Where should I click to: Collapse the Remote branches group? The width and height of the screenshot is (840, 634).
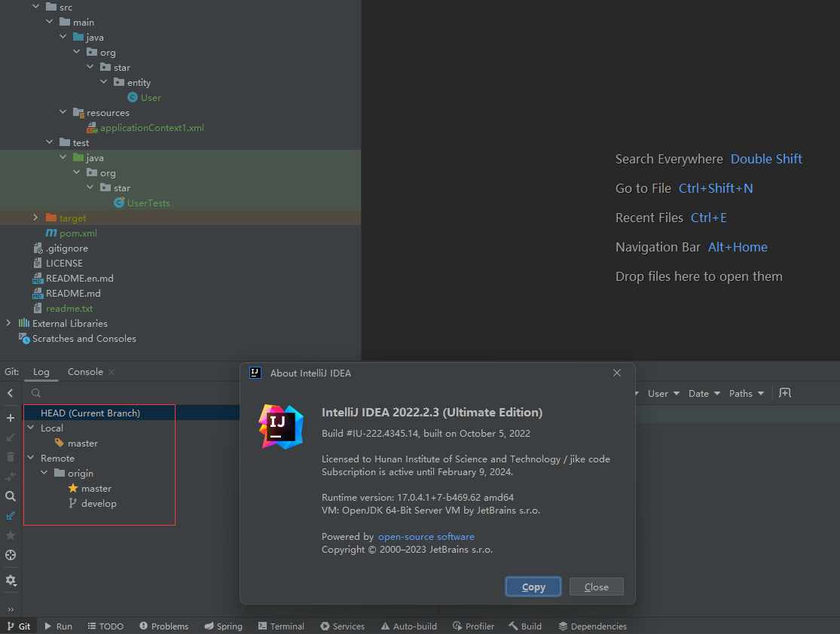(31, 458)
